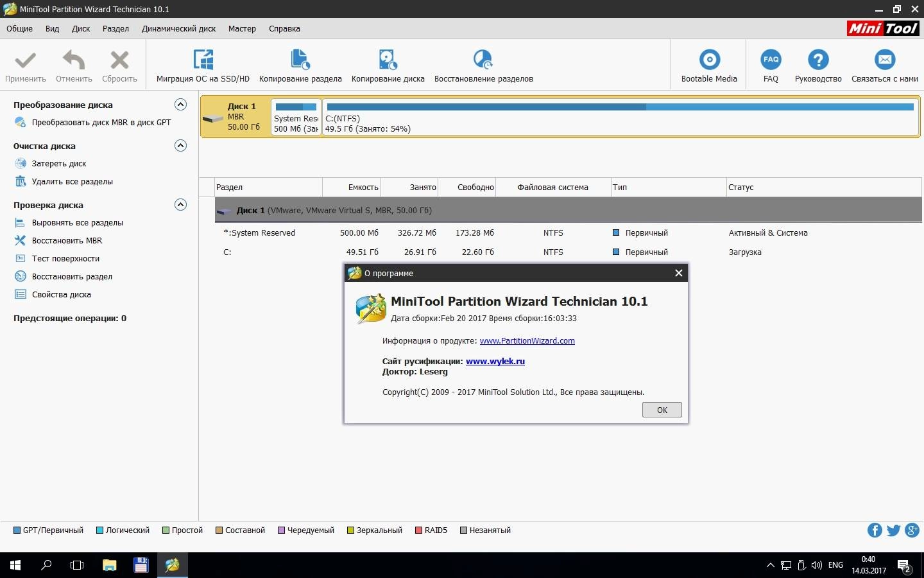The width and height of the screenshot is (924, 578).
Task: Open Disk Properties (Свойства диска)
Action: click(62, 294)
